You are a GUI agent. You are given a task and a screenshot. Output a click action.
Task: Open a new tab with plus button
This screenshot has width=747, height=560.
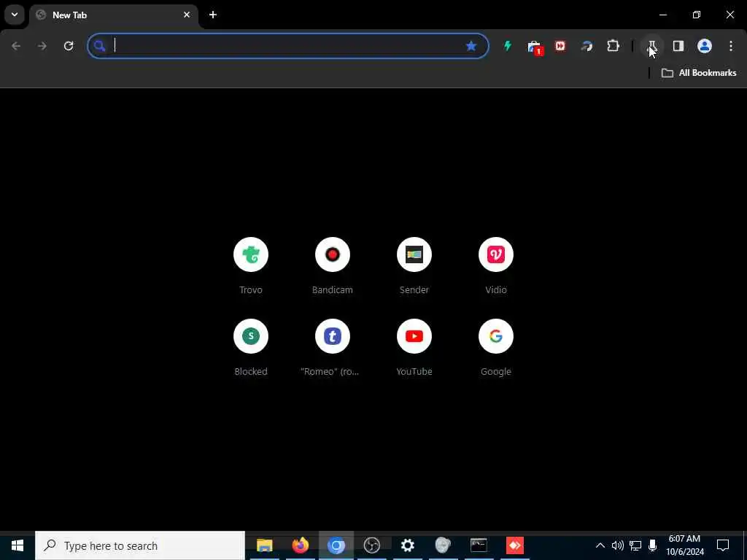tap(213, 15)
